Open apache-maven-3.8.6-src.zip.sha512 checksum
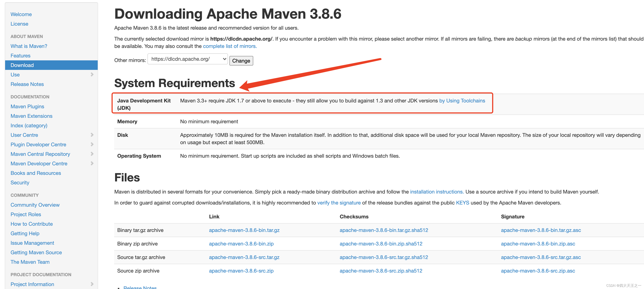The height and width of the screenshot is (289, 644). (381, 271)
